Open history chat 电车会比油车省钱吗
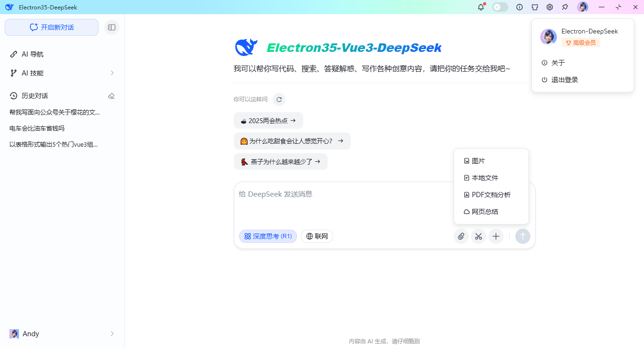644x348 pixels. [x=37, y=128]
